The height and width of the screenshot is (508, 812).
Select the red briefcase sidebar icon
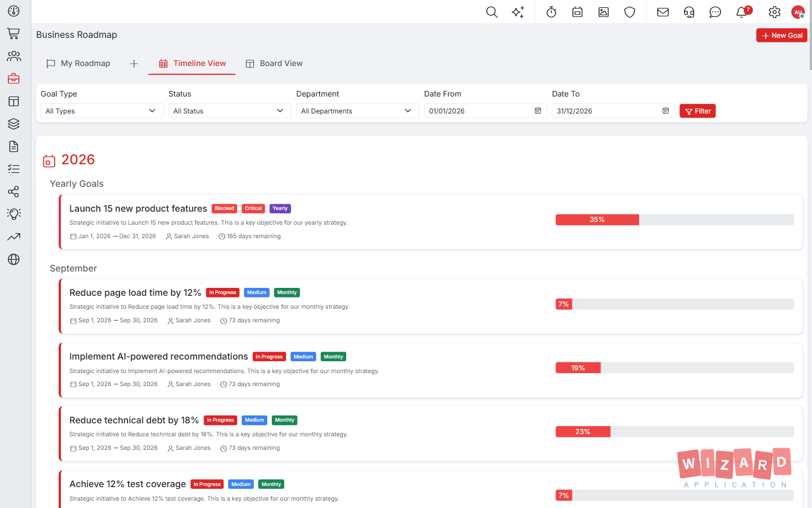14,79
